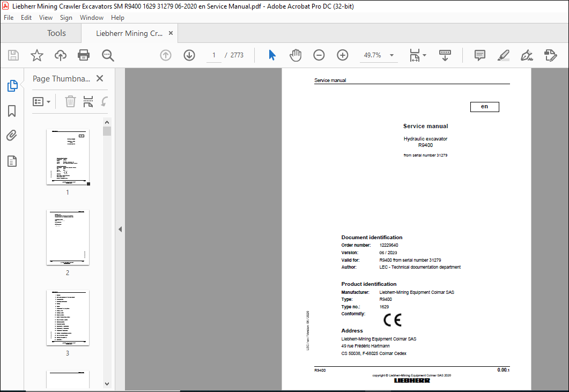Screen dimensions: 569x392
Task: Open the Attachments paperclip panel
Action: 12,136
